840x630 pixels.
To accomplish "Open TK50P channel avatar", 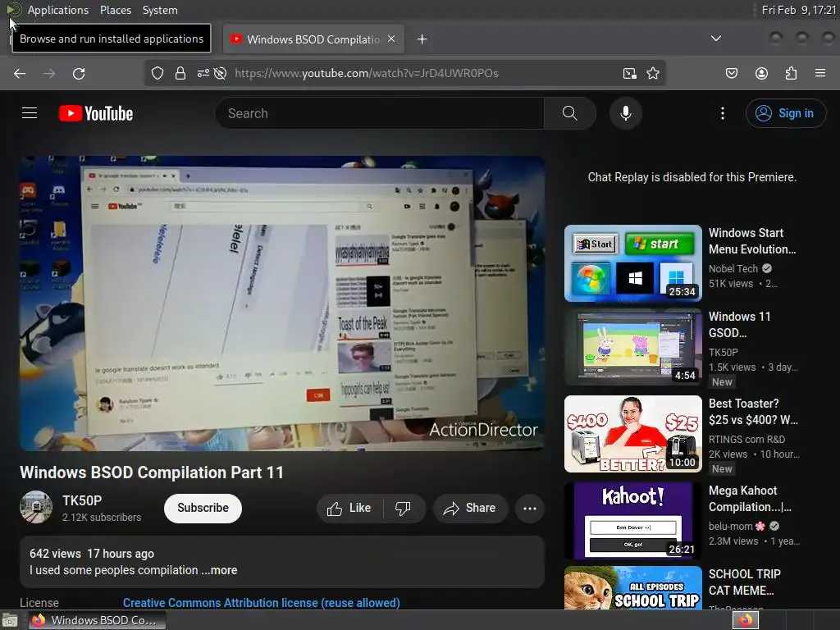I will pos(36,507).
